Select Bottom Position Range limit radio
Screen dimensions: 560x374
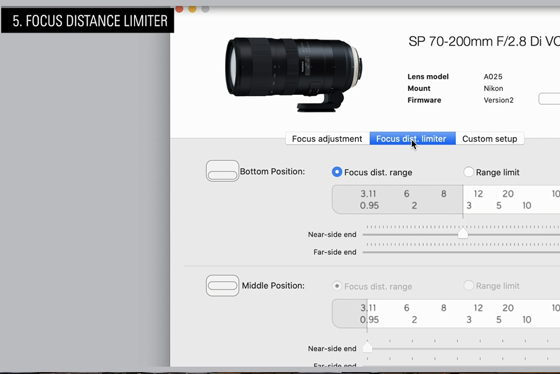tap(469, 172)
